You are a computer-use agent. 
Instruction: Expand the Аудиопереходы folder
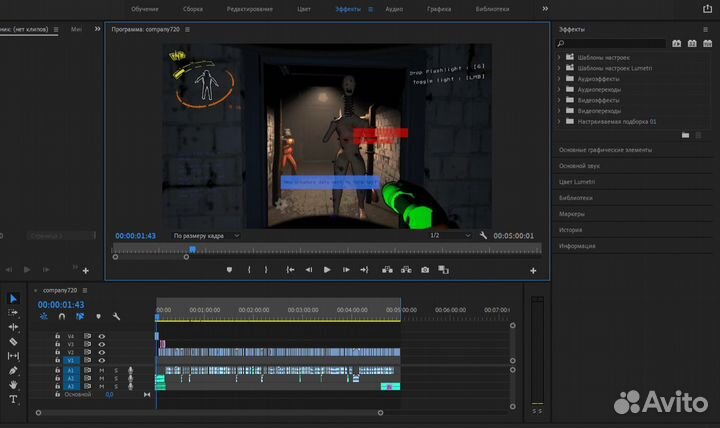pos(559,89)
